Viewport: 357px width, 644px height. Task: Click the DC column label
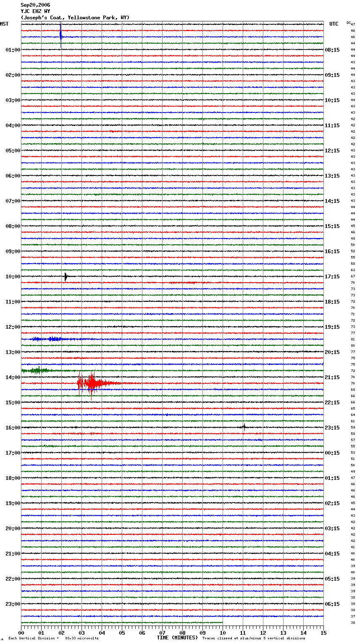(x=349, y=23)
